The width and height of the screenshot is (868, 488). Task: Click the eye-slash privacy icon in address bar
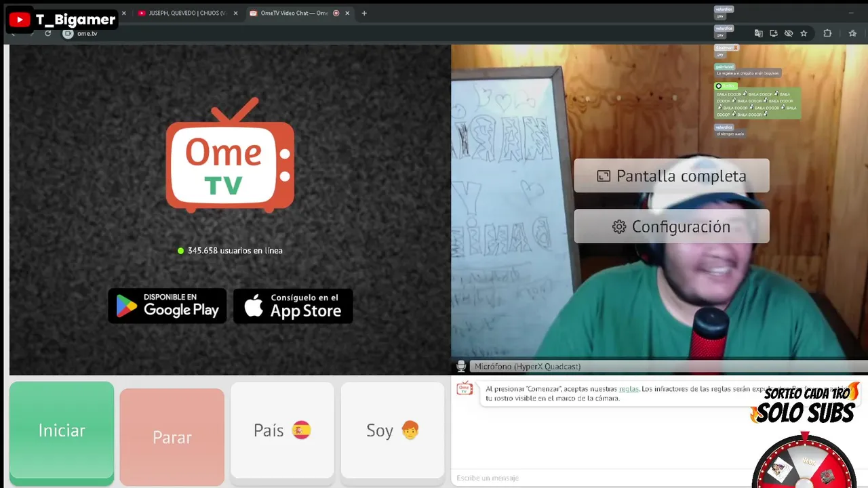click(x=789, y=33)
